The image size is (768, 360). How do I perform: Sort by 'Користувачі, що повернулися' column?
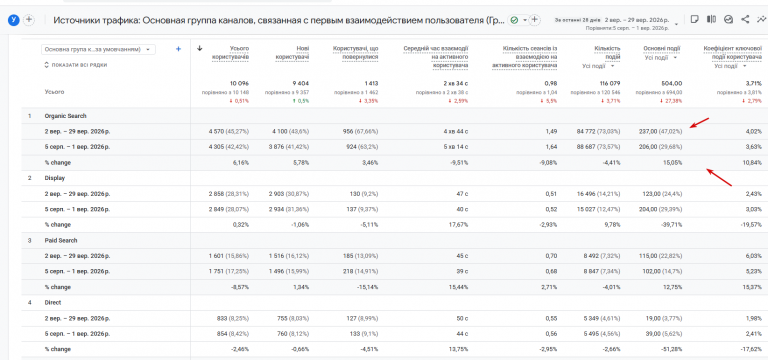(355, 53)
